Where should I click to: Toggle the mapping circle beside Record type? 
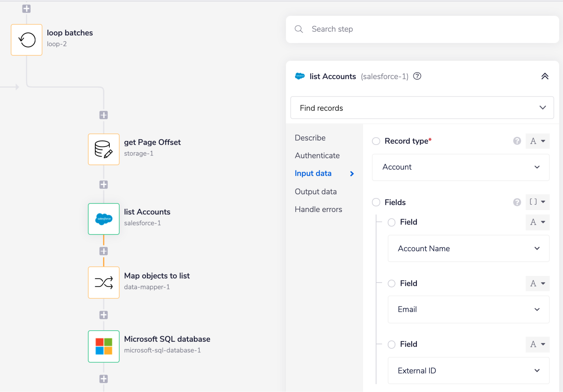376,141
